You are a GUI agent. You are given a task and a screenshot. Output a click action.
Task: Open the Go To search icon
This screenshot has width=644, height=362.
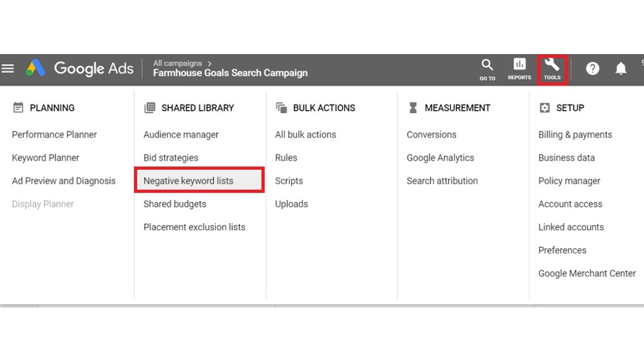(487, 69)
